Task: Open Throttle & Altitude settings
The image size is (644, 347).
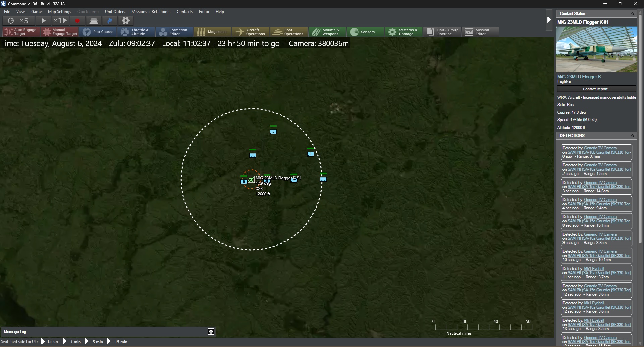Action: 136,32
